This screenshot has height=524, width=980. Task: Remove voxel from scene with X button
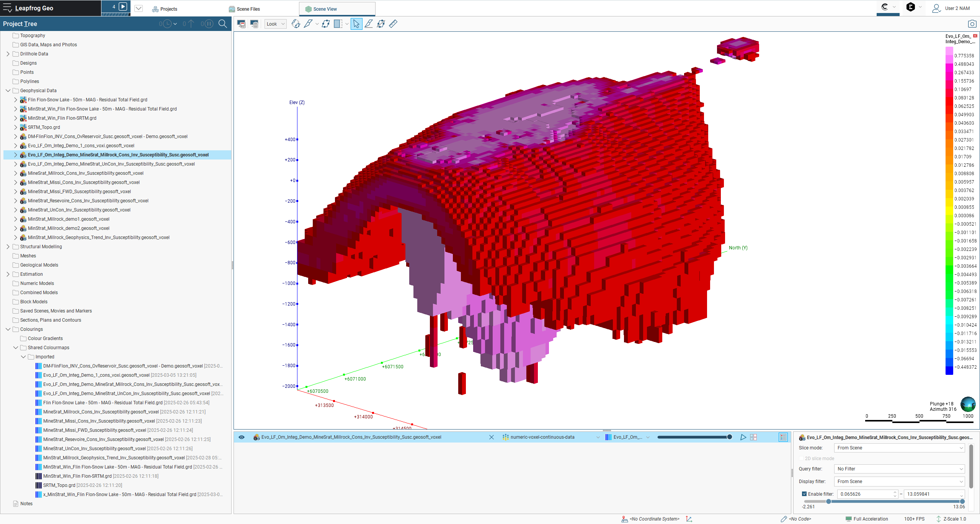point(492,437)
